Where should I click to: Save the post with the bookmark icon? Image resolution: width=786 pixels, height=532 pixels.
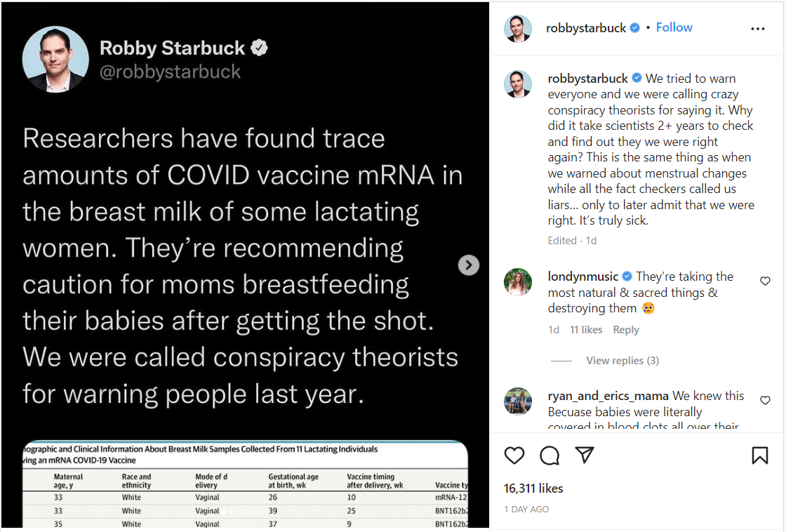click(759, 455)
